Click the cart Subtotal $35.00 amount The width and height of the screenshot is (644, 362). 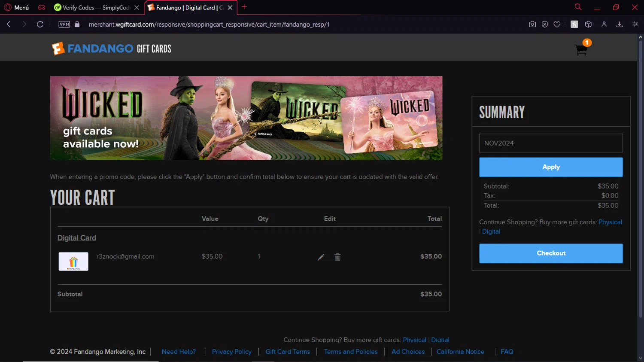[431, 294]
